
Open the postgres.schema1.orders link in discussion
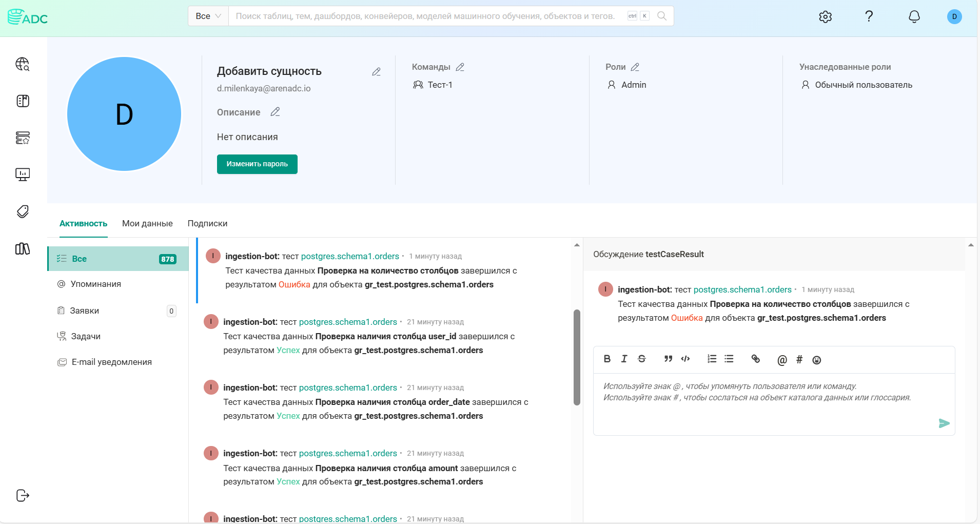[x=742, y=289]
